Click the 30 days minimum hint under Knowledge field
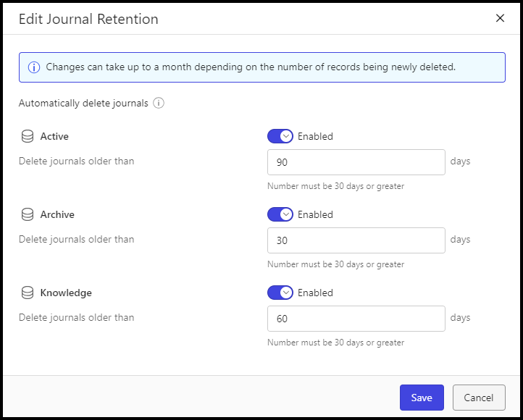523x420 pixels. [x=336, y=343]
